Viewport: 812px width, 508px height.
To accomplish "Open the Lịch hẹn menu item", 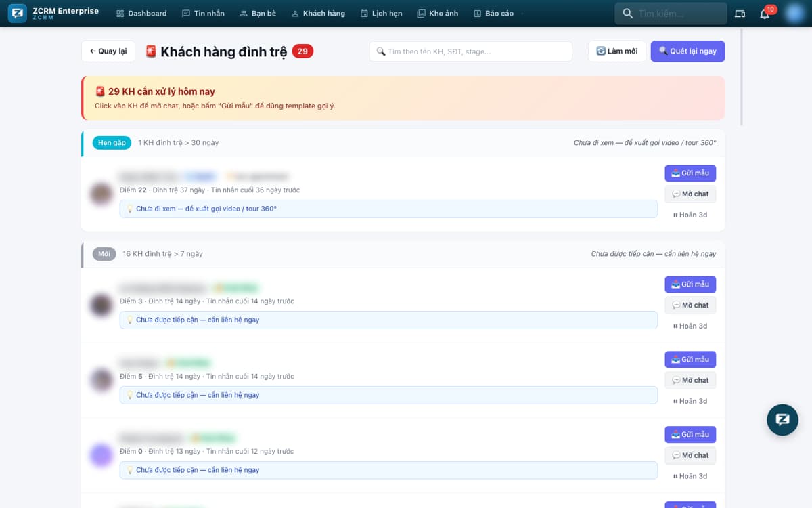I will click(x=381, y=13).
